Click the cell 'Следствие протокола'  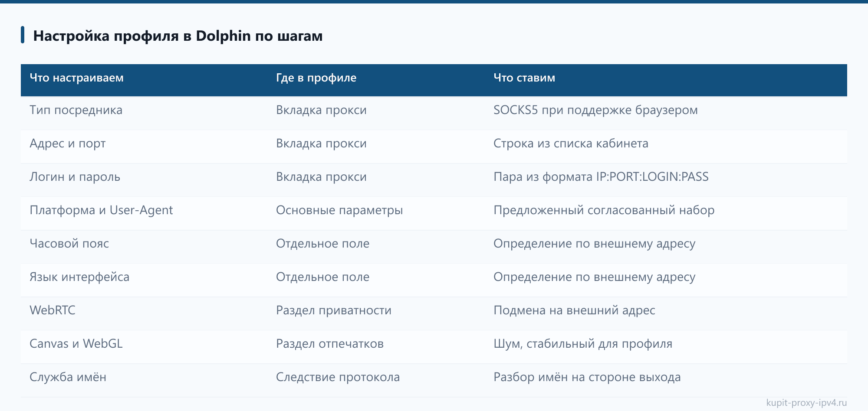338,377
